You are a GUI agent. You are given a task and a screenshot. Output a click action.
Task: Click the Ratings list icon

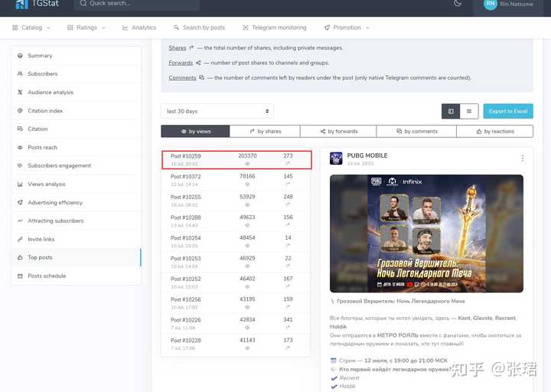tap(70, 28)
